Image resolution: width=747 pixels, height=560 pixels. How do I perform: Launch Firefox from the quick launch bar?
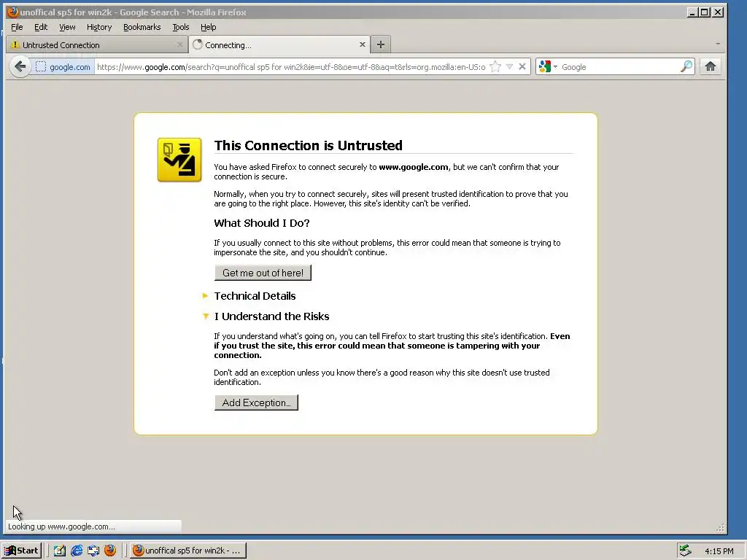[110, 551]
